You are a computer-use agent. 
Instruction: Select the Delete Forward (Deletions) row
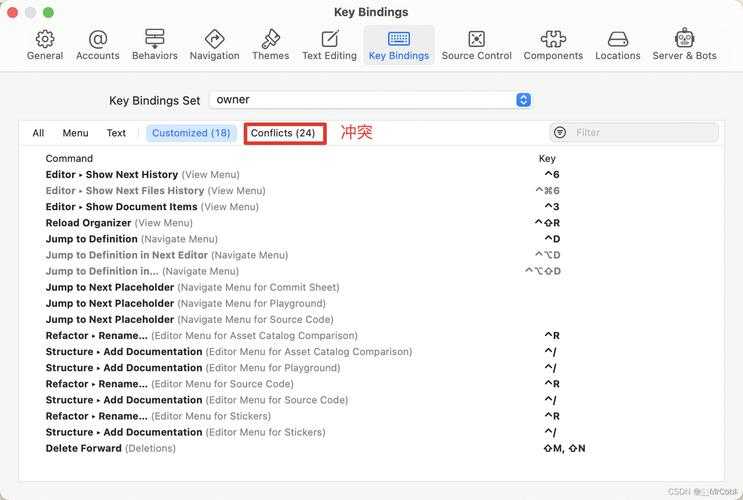click(x=372, y=448)
